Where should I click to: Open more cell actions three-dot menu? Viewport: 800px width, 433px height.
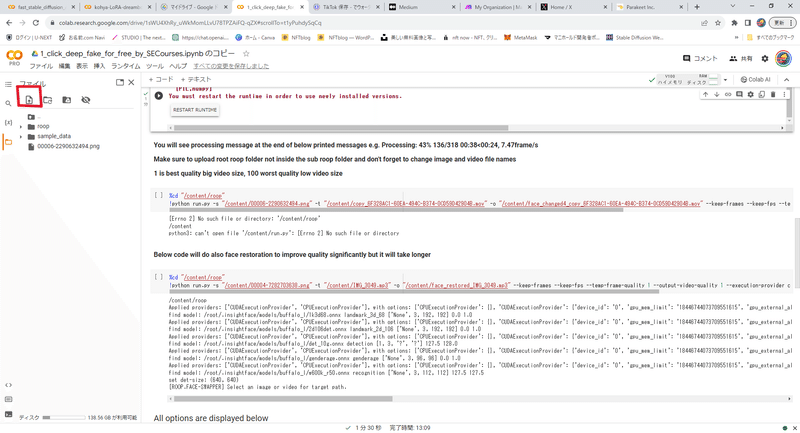click(784, 94)
